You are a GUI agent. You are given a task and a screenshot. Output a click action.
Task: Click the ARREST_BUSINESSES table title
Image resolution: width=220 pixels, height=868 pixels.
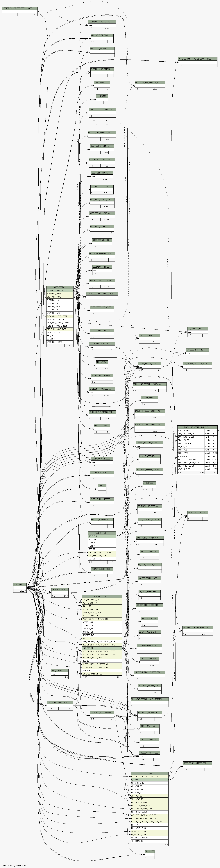[102, 35]
